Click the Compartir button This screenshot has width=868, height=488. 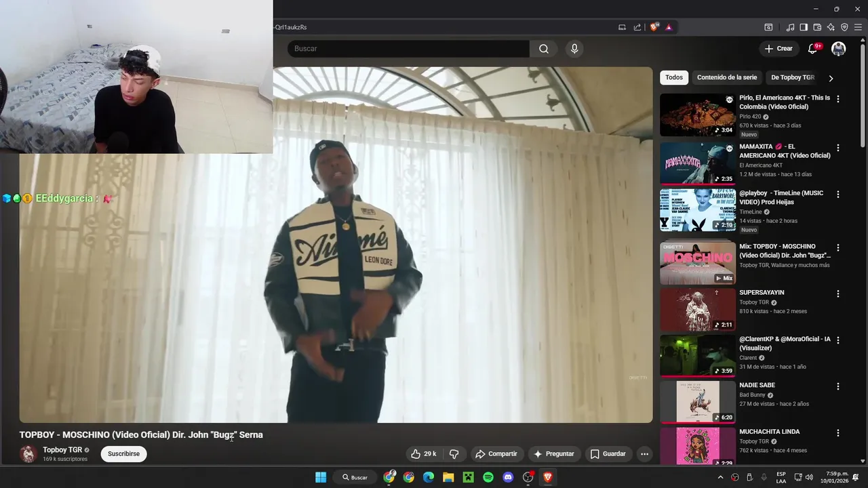pyautogui.click(x=496, y=454)
